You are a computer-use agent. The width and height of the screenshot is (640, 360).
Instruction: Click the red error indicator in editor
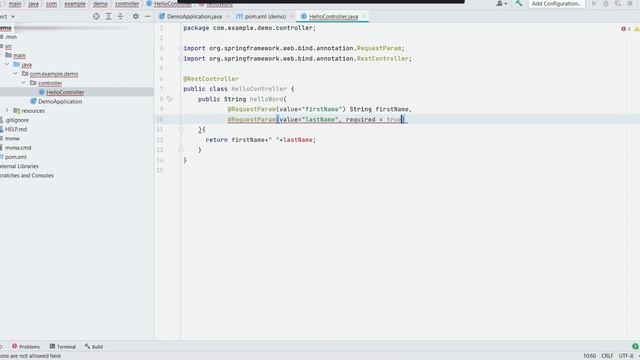coord(626,29)
